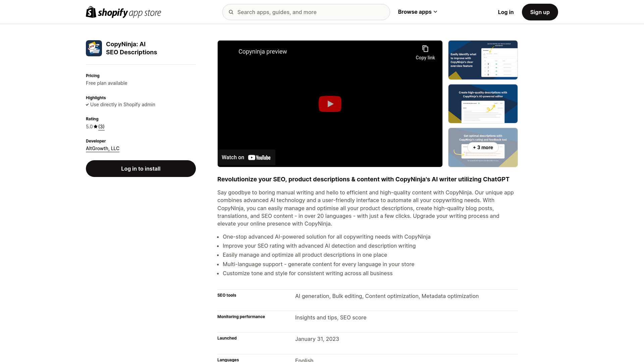Click the Copy link icon on video
The width and height of the screenshot is (644, 362).
425,49
